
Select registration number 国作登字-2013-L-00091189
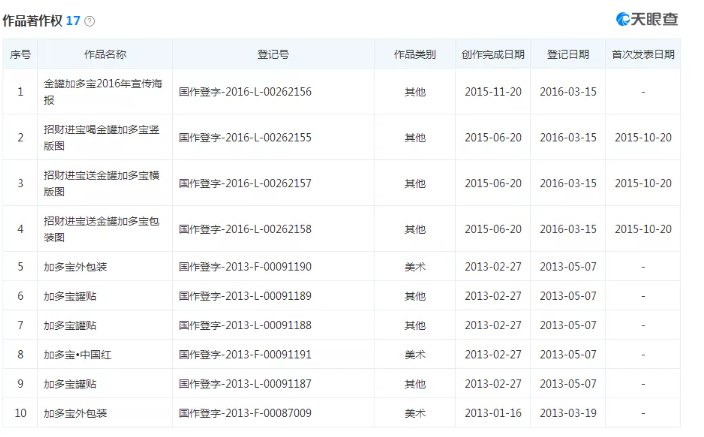click(245, 296)
